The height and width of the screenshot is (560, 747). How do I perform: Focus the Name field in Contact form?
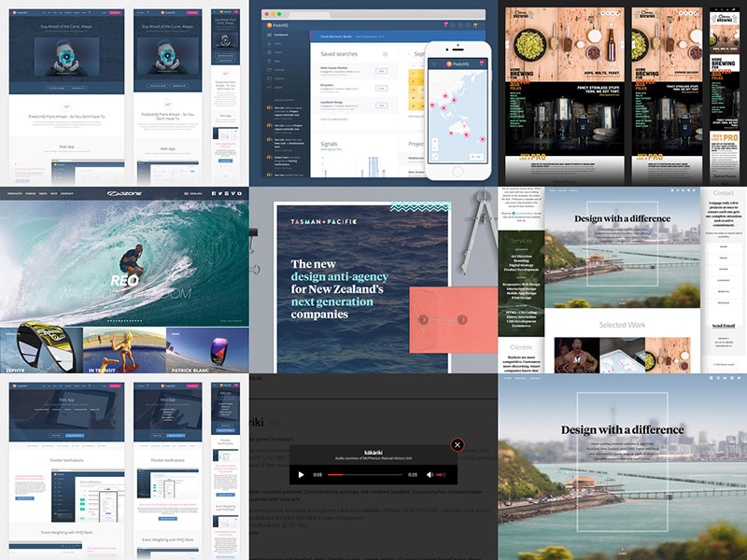[724, 247]
